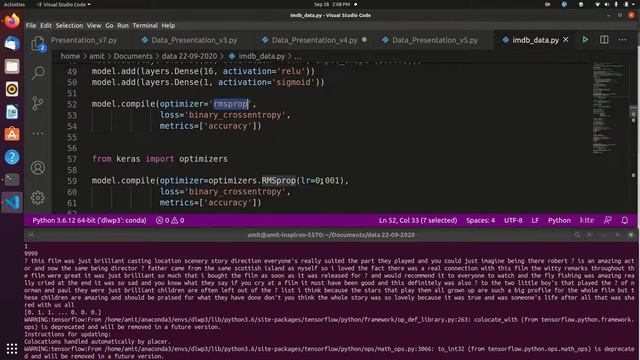Show Applications grid
The width and height of the screenshot is (640, 360).
(12, 349)
